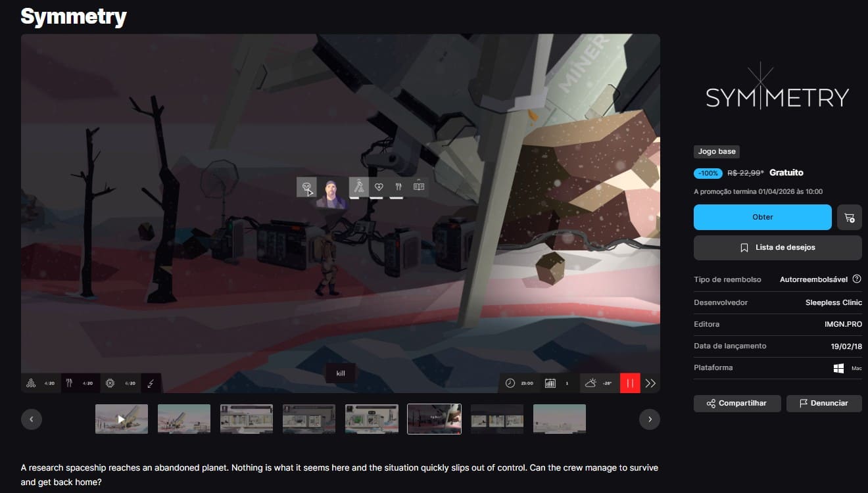This screenshot has width=868, height=493.
Task: Click the Symmetry game logo
Action: click(x=777, y=97)
